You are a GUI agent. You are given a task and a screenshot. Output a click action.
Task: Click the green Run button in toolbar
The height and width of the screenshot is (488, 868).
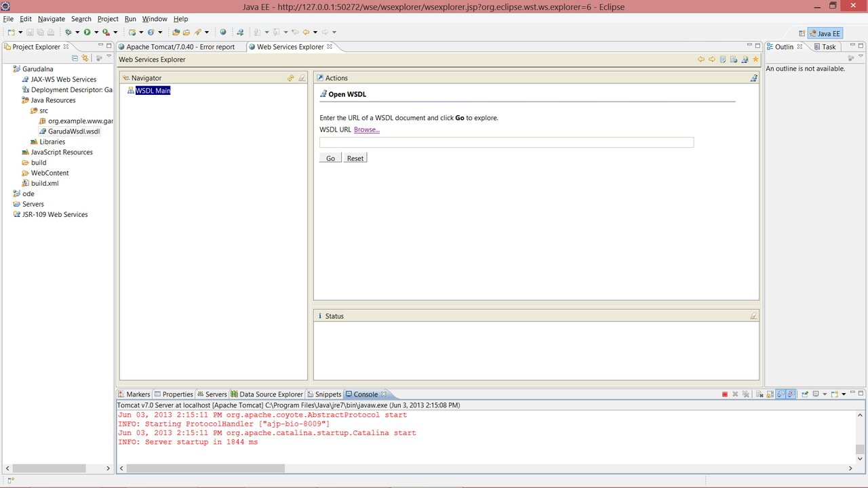87,32
